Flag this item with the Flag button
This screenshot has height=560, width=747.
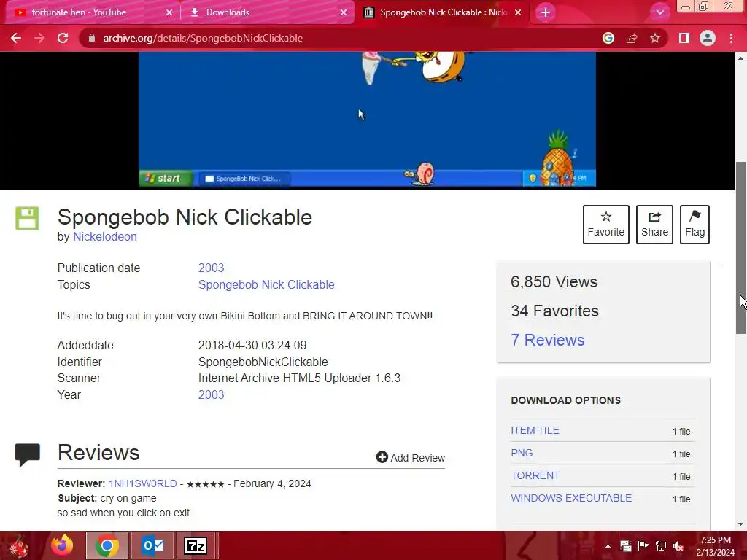(x=694, y=225)
